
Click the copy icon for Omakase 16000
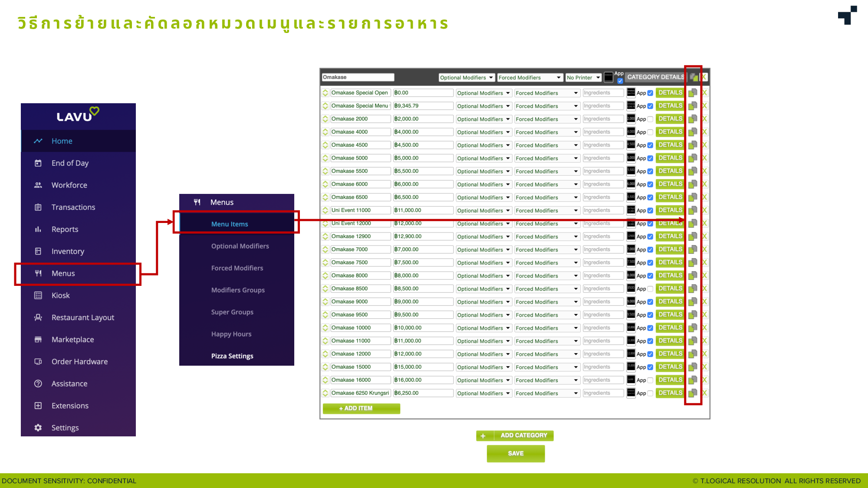click(x=693, y=380)
